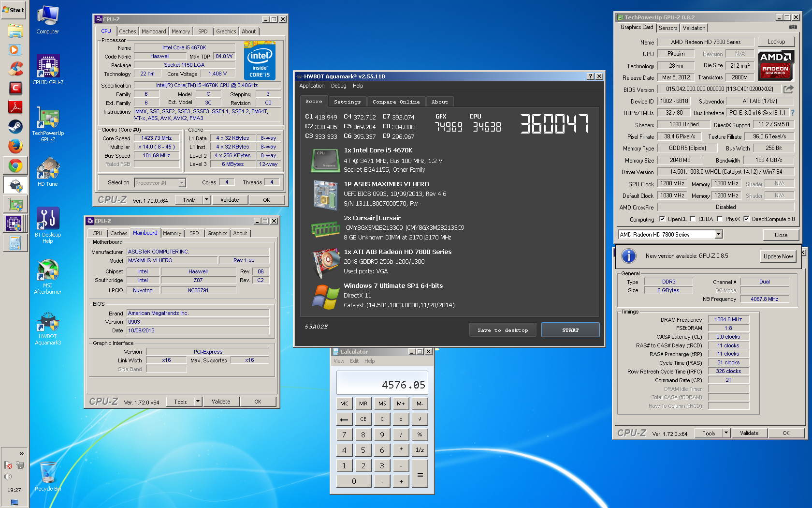Viewport: 812px width, 508px height.
Task: Uncheck the OpenCL checkbox in GPU-Z
Action: 662,219
